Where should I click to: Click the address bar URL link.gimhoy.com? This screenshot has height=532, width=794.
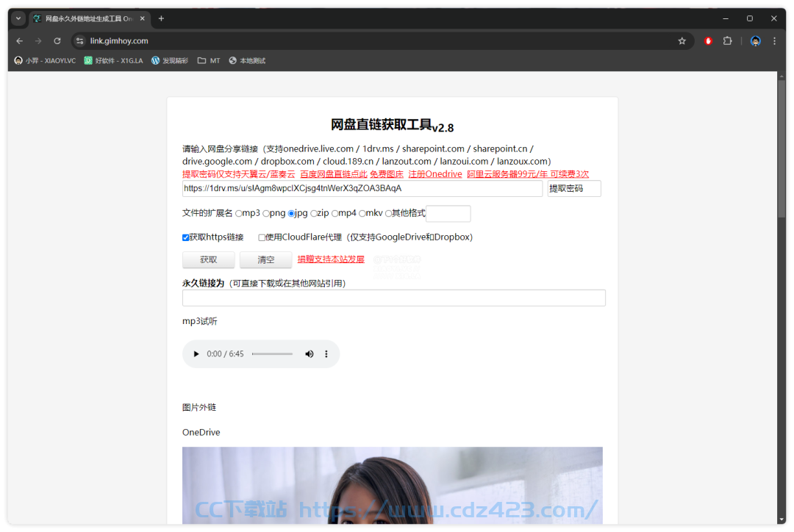(119, 41)
